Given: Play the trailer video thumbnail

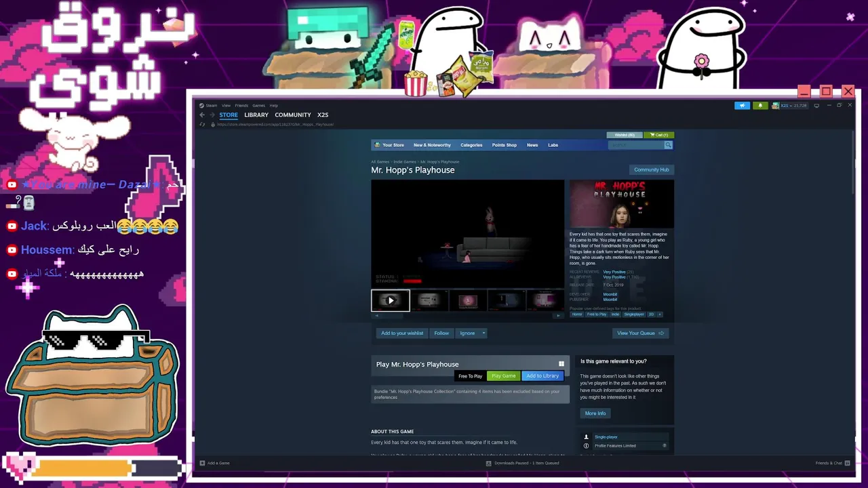Looking at the screenshot, I should 390,300.
